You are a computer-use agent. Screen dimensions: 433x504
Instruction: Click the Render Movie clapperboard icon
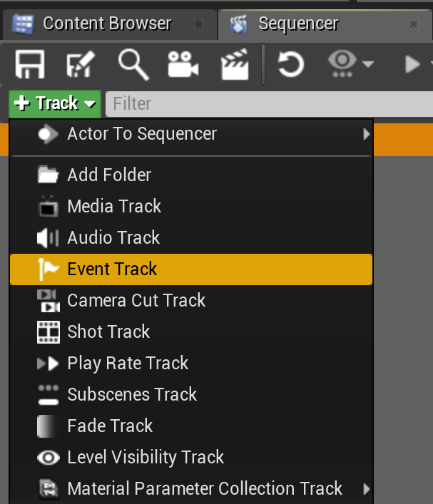pos(235,64)
